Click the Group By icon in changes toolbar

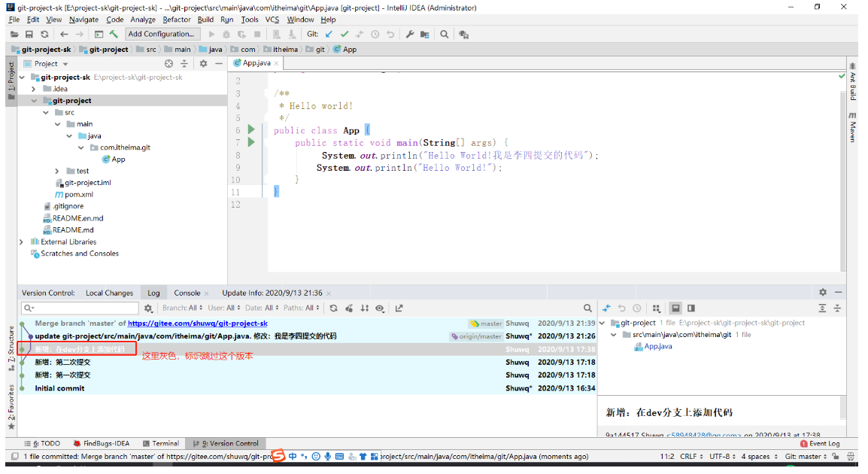pos(656,308)
